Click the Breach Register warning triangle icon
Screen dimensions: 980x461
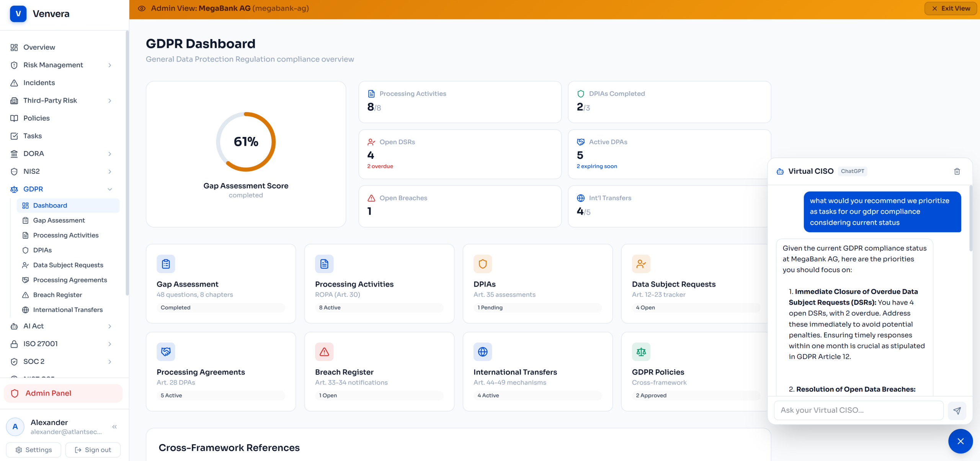click(324, 352)
